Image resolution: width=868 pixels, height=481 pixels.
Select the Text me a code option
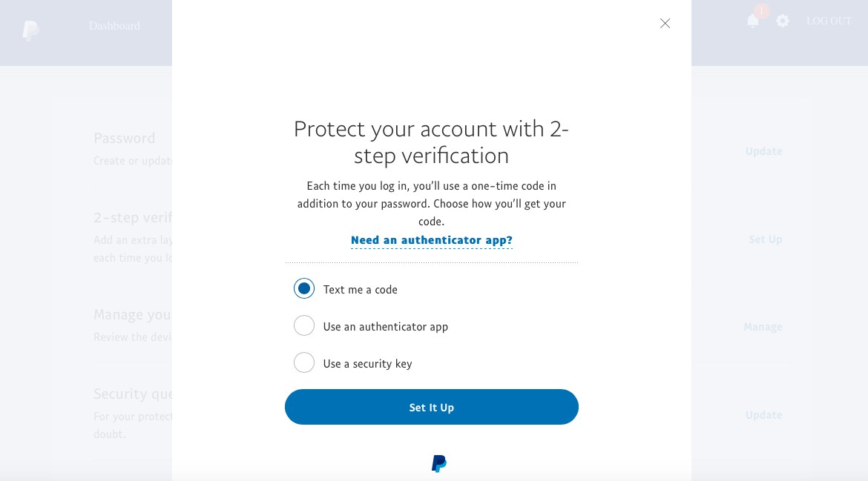[x=304, y=288]
